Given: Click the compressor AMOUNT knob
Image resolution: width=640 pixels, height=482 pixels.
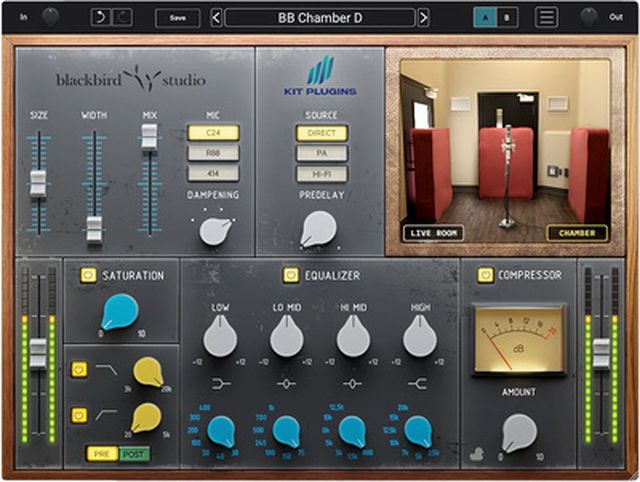Looking at the screenshot, I should (519, 433).
